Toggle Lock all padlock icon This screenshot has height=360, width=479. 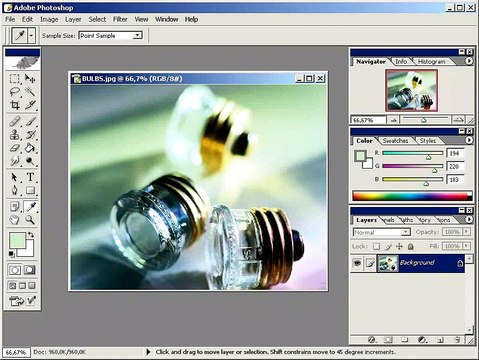click(x=411, y=247)
